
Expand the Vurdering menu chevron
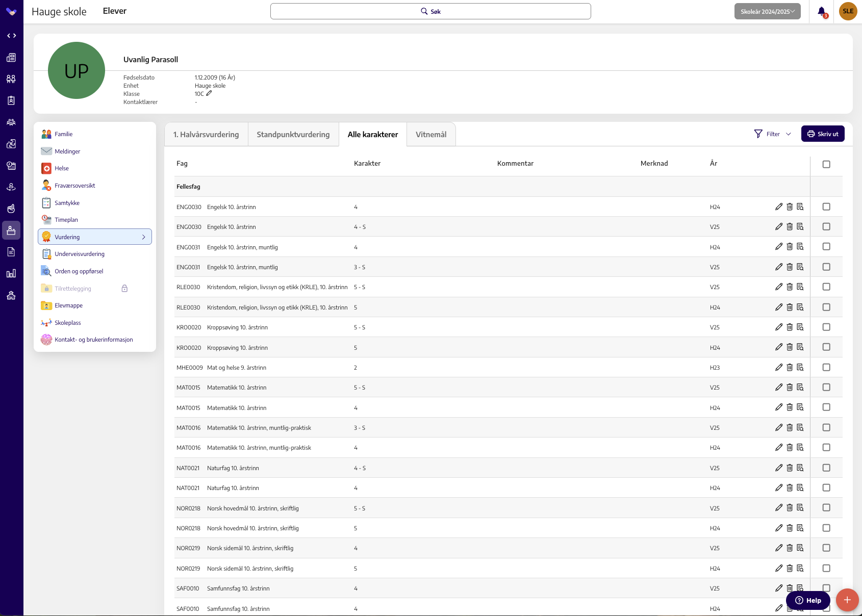coord(144,237)
